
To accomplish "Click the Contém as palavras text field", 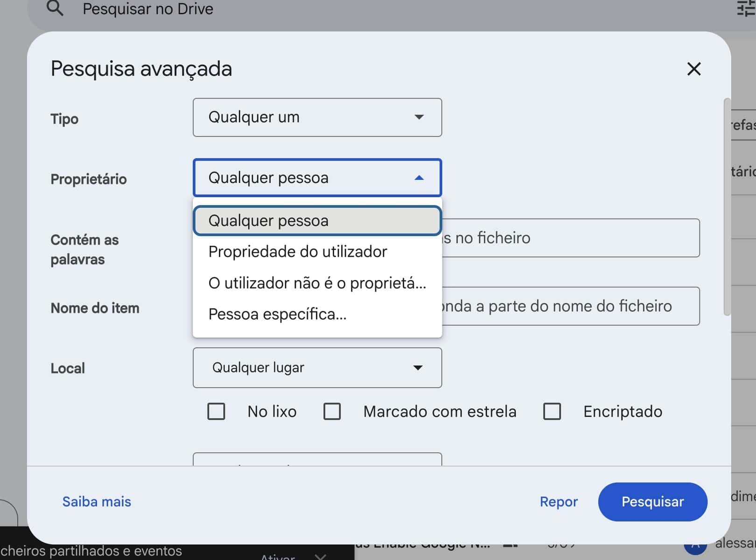I will (569, 238).
